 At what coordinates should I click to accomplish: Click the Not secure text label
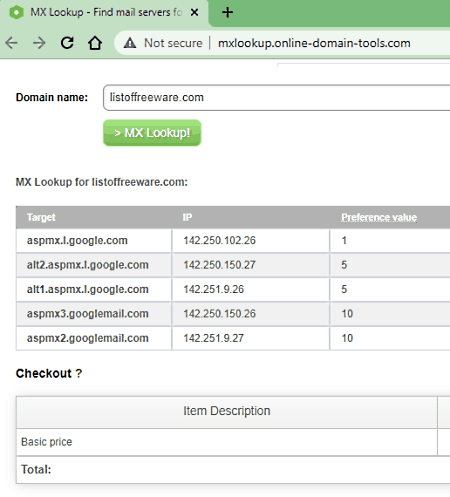(x=173, y=43)
